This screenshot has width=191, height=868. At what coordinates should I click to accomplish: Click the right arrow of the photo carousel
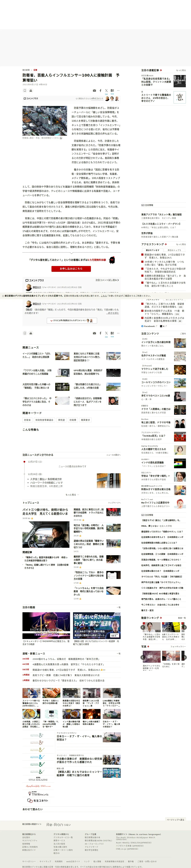(184, 657)
